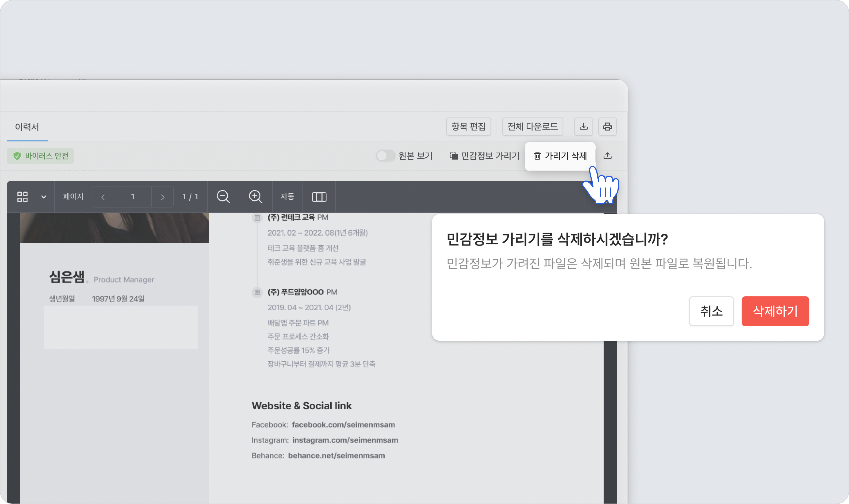Click the 장바구니부터 결제까지 평균 3분 단축 line
Image resolution: width=849 pixels, height=504 pixels.
coord(321,364)
